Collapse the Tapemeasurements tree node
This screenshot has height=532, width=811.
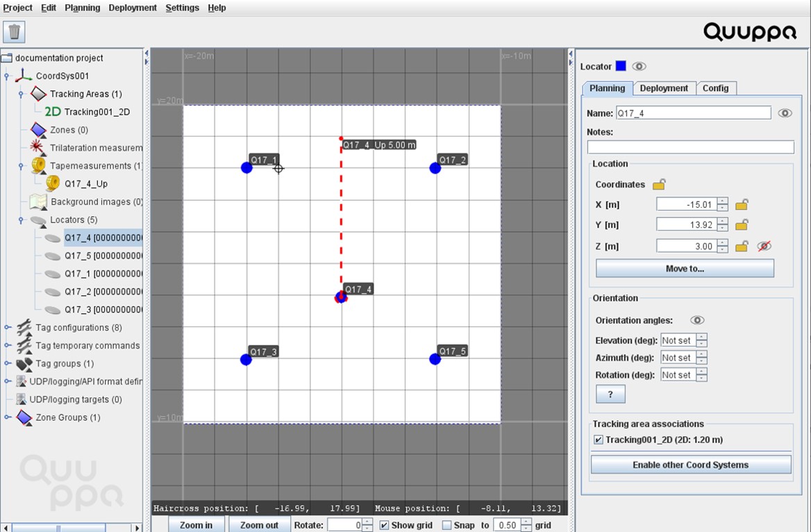coord(22,166)
